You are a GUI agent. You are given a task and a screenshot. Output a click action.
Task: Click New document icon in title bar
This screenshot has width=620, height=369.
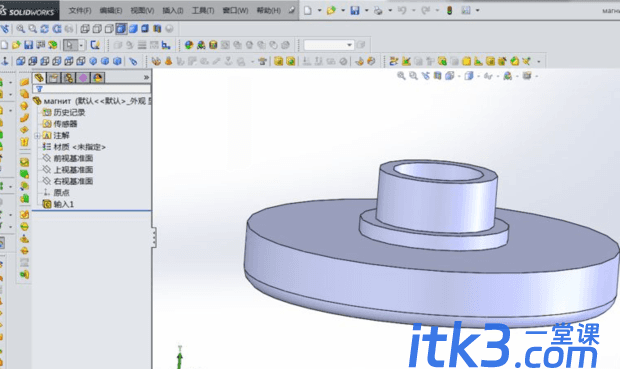click(308, 11)
